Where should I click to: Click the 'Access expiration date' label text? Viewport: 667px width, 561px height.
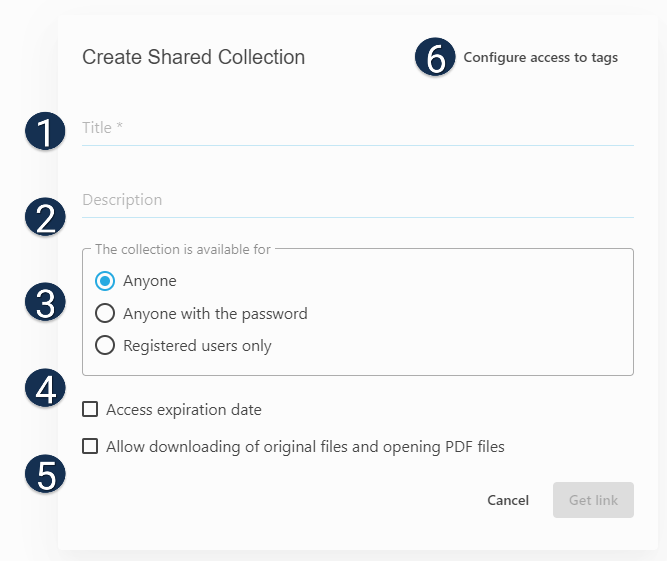(x=184, y=410)
